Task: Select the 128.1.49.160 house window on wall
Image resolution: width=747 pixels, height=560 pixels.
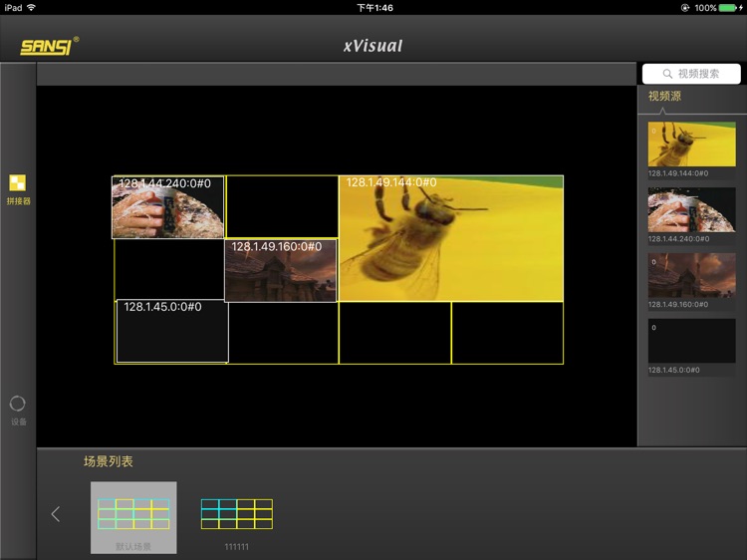Action: [281, 271]
